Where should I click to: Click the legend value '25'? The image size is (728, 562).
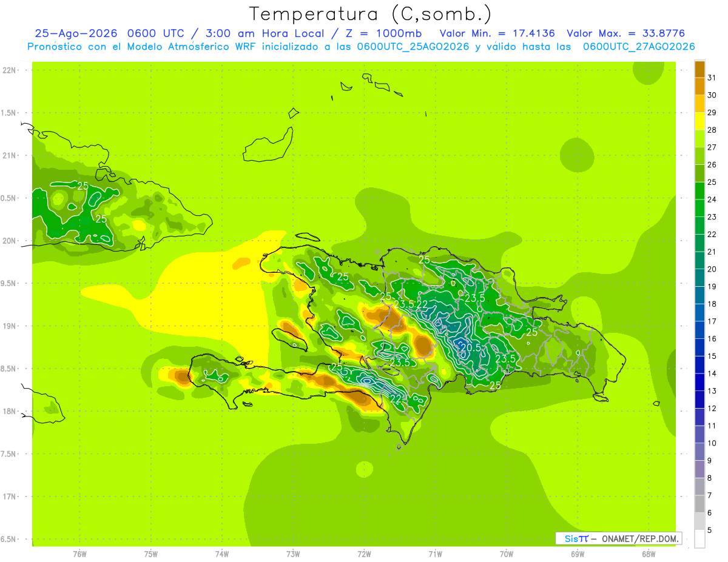tap(712, 182)
